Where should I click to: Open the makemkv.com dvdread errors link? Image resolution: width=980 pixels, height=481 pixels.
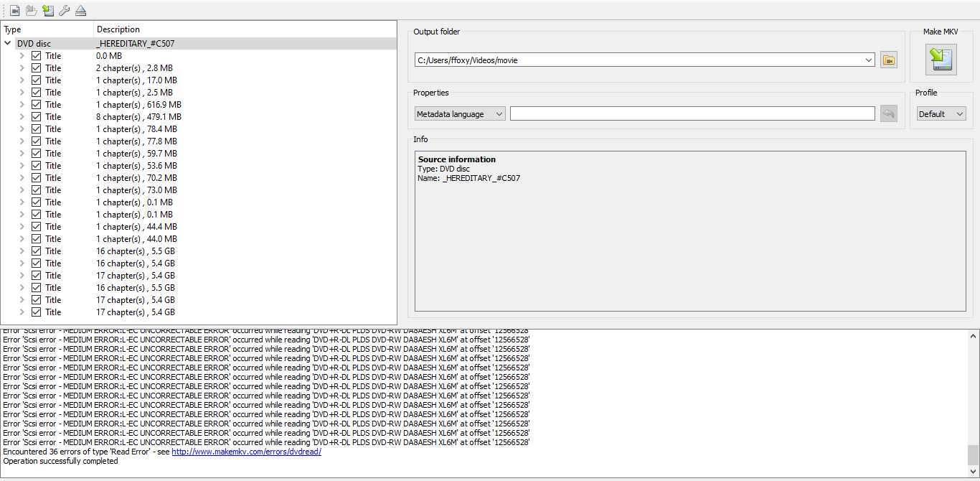[x=246, y=452]
